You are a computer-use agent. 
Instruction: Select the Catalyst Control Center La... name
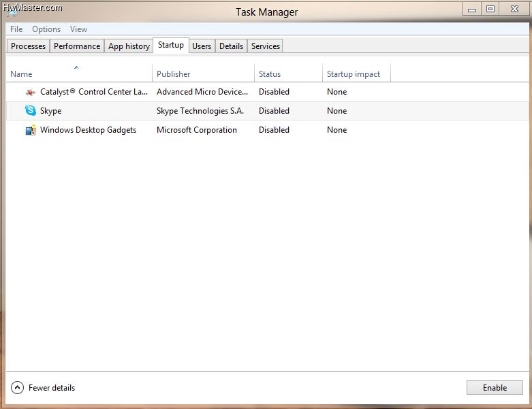click(94, 92)
